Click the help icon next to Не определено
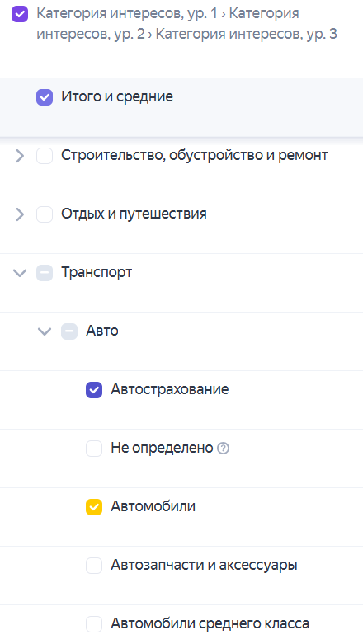 point(223,448)
